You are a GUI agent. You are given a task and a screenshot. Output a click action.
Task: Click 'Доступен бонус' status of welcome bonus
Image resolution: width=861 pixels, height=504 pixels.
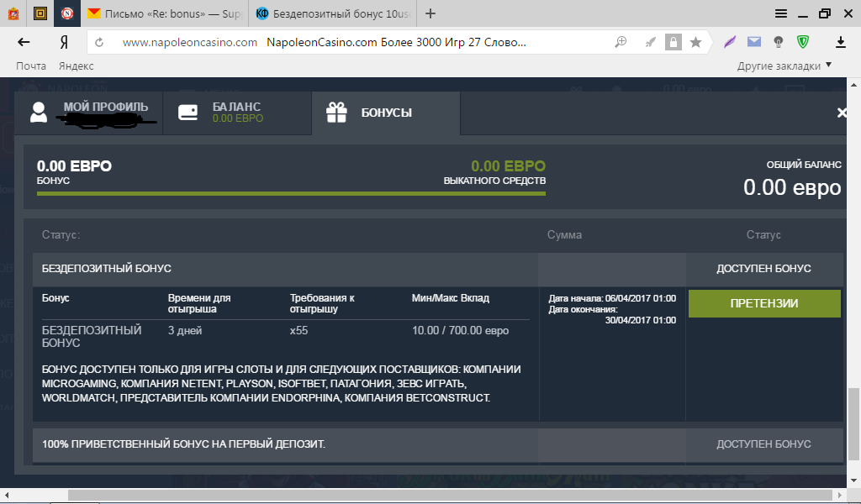click(x=763, y=444)
